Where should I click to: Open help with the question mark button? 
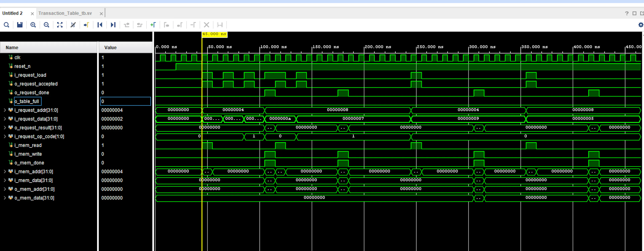point(627,13)
